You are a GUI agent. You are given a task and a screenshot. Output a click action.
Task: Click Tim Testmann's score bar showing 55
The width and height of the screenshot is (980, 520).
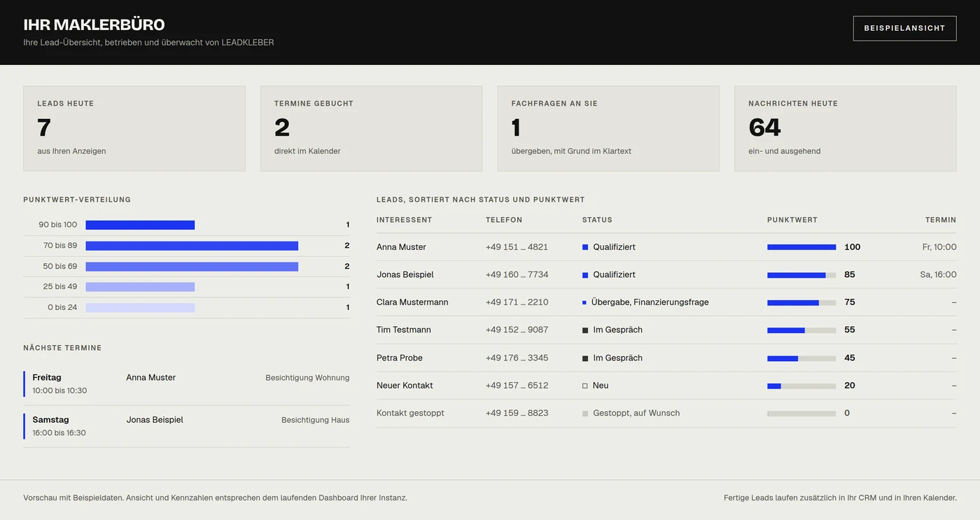(x=801, y=330)
